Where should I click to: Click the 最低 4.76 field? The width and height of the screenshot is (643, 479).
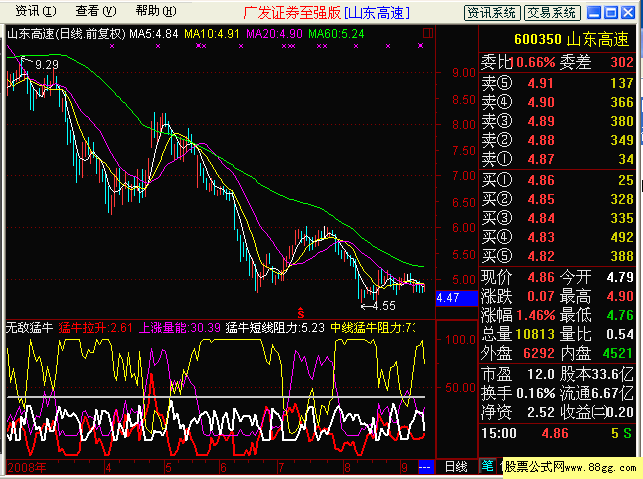(597, 315)
